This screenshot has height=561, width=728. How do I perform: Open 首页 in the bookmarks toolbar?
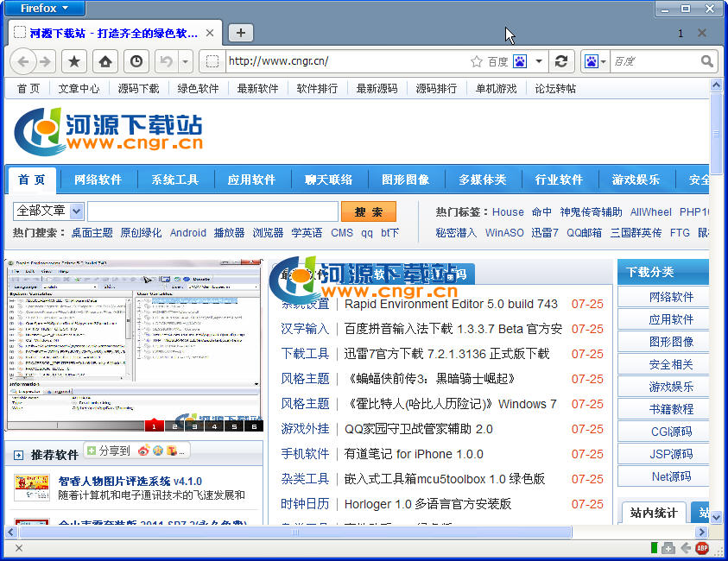click(28, 89)
